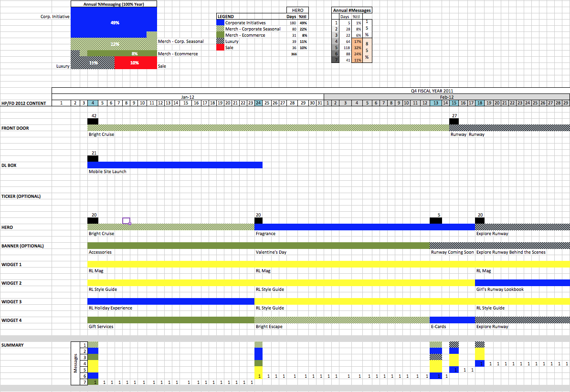Click the 'Corp. Initiative' chart label
The image size is (570, 392).
(x=55, y=17)
